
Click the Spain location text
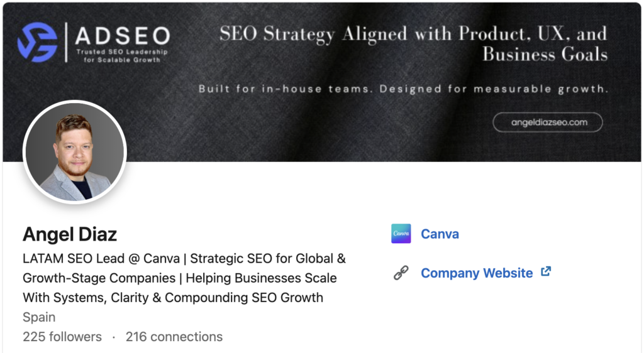pyautogui.click(x=39, y=317)
